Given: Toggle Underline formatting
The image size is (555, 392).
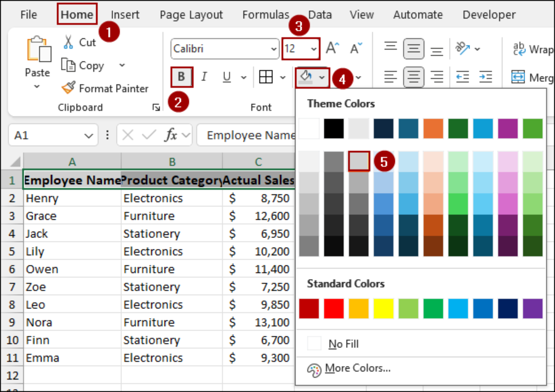Looking at the screenshot, I should [227, 77].
